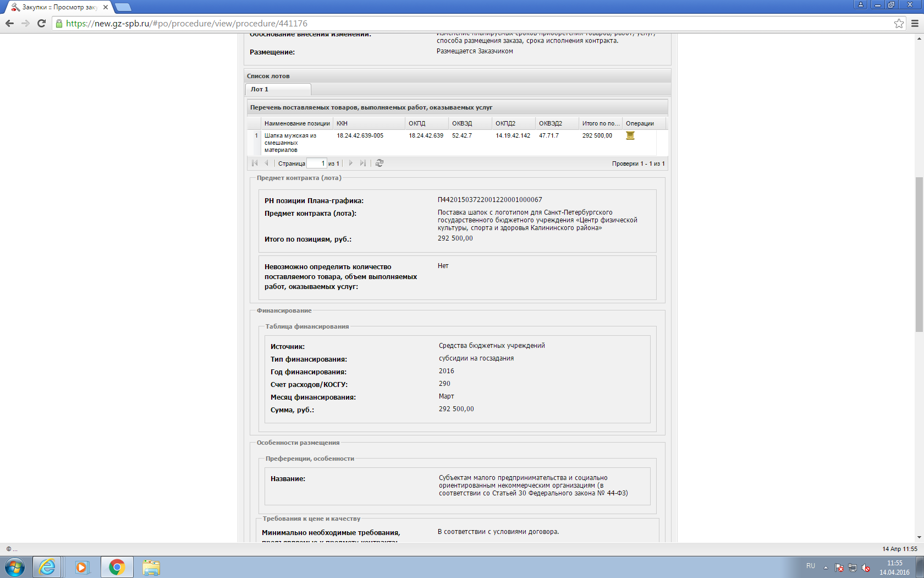
Task: Click the address bar URL
Action: click(187, 23)
